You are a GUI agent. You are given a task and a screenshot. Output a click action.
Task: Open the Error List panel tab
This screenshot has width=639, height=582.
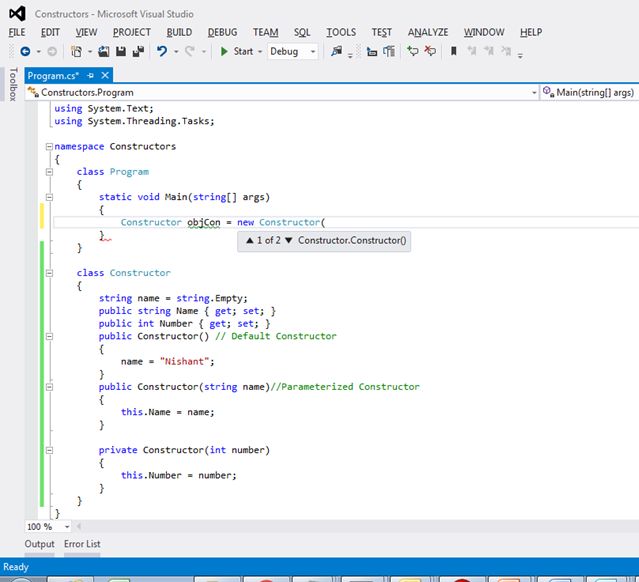[82, 544]
